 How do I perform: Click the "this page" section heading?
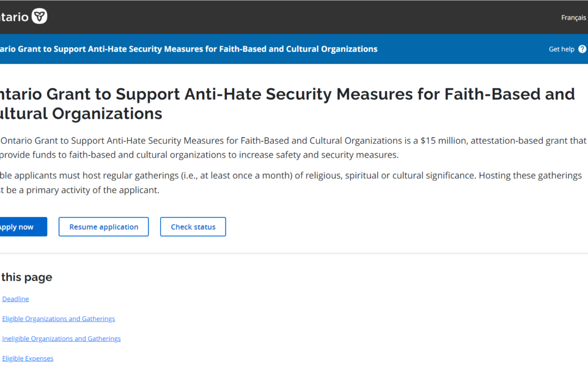[26, 277]
